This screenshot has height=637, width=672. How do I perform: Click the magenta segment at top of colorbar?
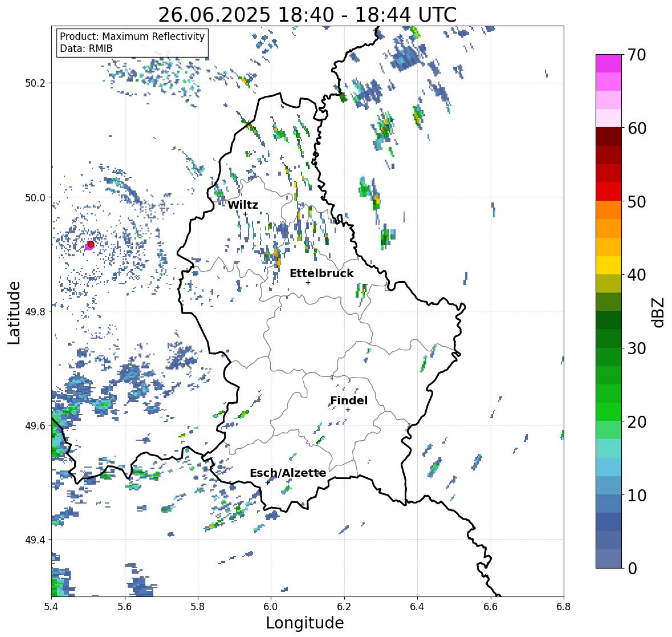tap(609, 64)
